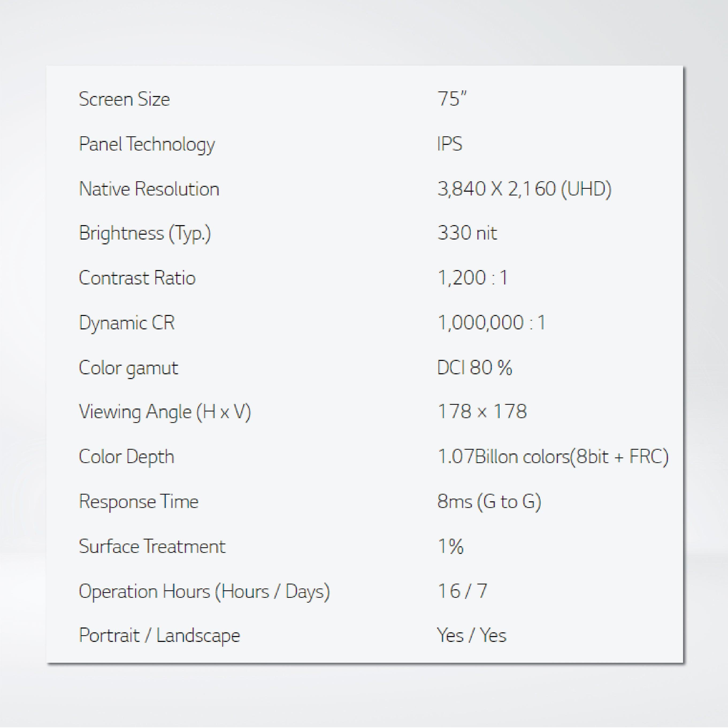Select the 1,000,000 : 1 value
This screenshot has height=728, width=728.
tap(491, 323)
